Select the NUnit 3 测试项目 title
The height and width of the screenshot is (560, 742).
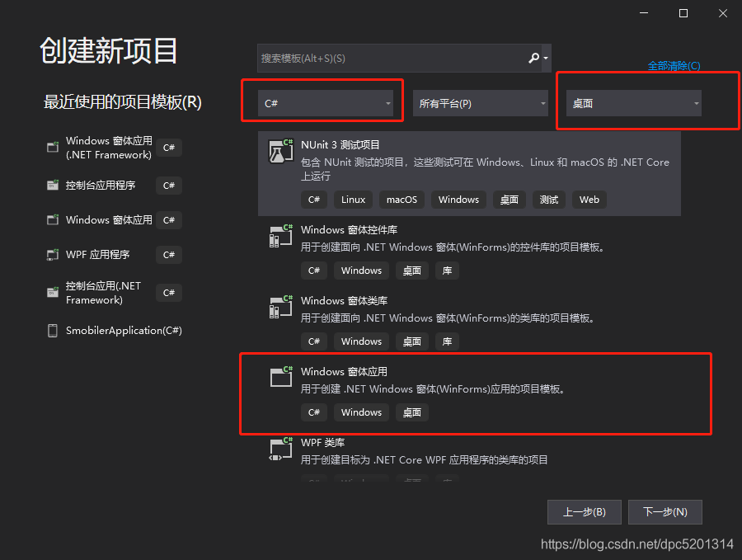340,145
